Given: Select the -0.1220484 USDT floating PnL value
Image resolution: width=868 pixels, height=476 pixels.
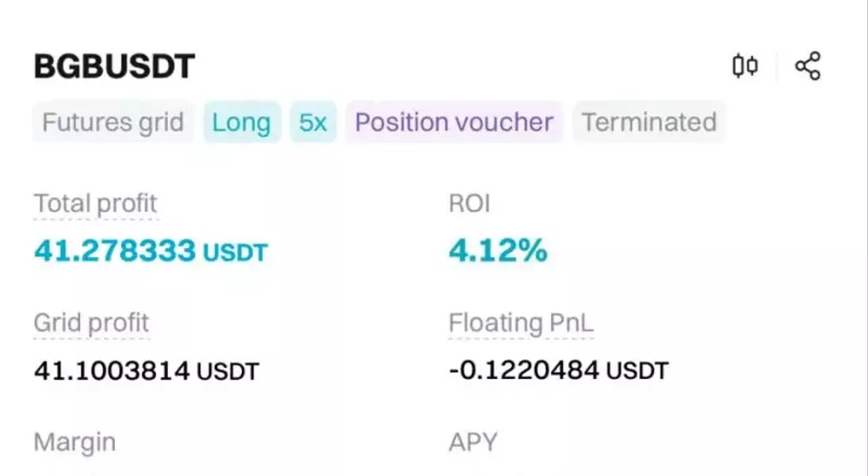Looking at the screenshot, I should point(559,370).
